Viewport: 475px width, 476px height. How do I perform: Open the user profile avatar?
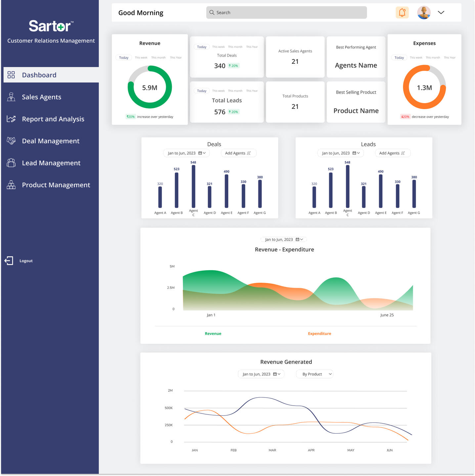click(x=423, y=13)
